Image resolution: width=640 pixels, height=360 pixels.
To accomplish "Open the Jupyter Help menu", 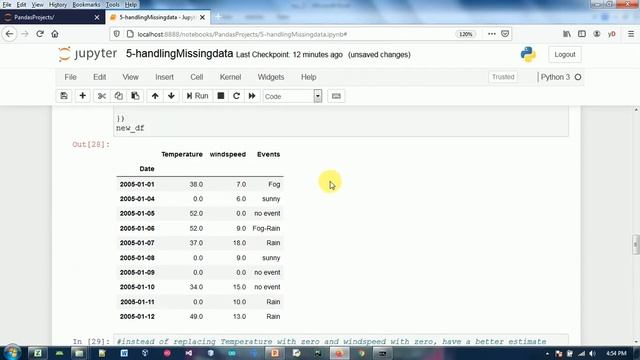I will click(x=309, y=77).
